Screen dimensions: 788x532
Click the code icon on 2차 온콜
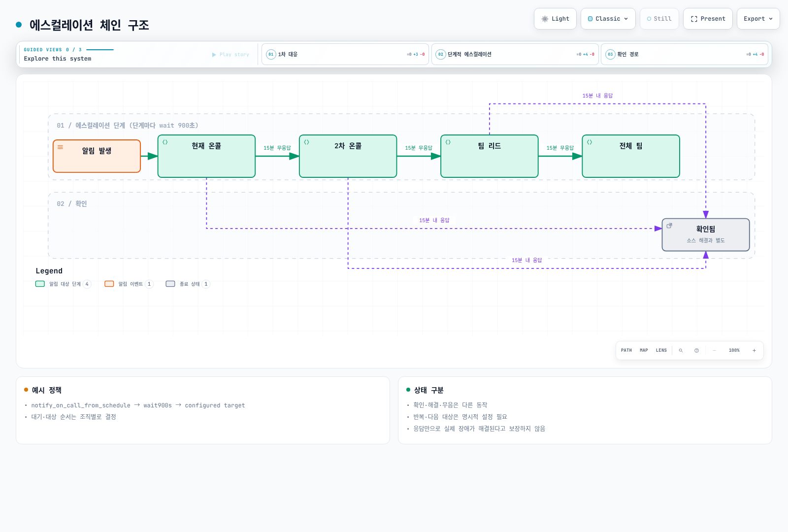306,142
